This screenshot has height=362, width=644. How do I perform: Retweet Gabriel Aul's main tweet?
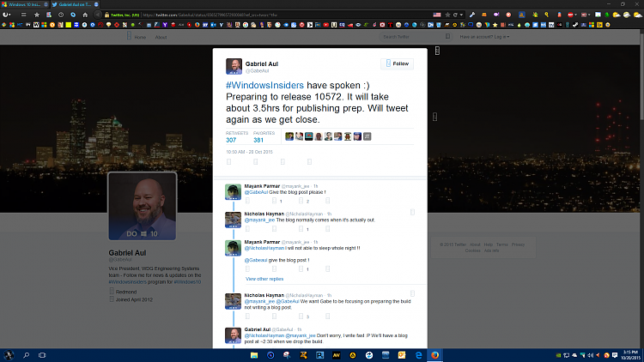(x=256, y=162)
